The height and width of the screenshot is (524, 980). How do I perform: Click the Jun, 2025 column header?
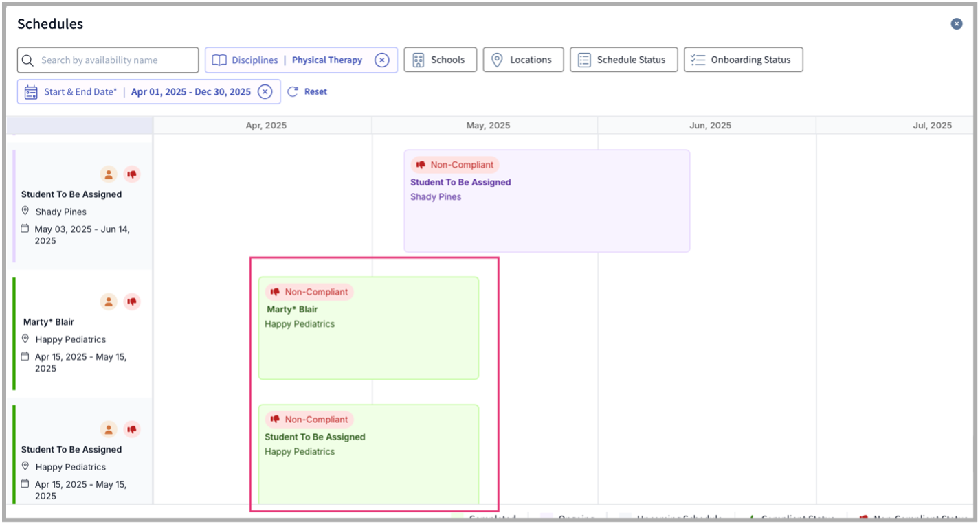point(709,125)
